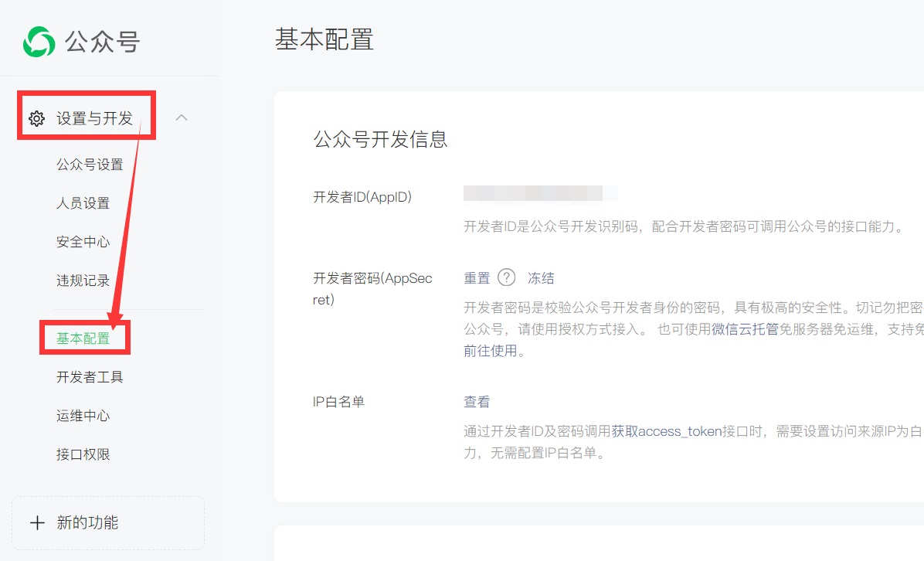Click the gear icon beside 设置与开发

[x=36, y=118]
